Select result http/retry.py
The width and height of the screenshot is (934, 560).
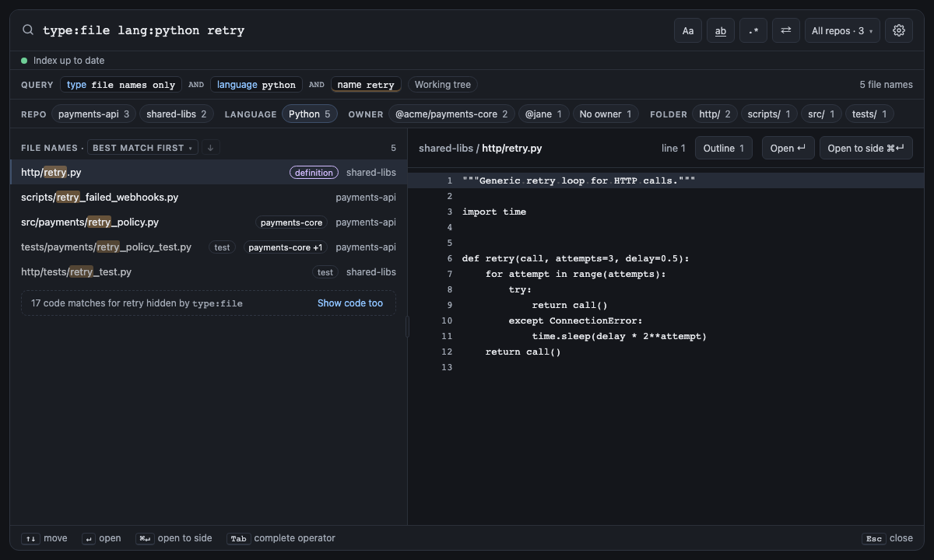tap(209, 173)
